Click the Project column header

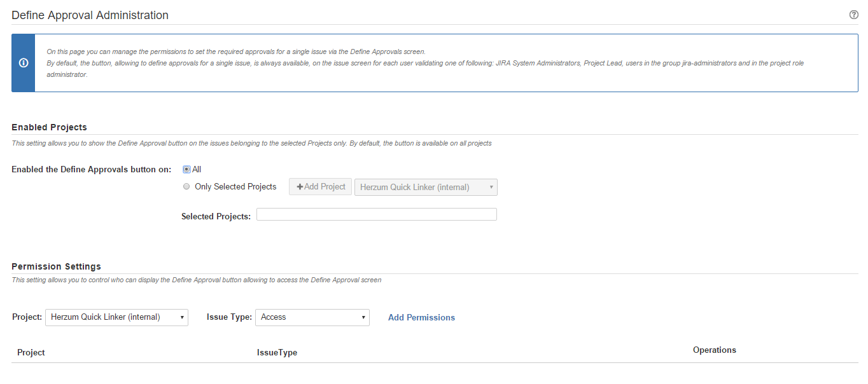click(x=31, y=352)
